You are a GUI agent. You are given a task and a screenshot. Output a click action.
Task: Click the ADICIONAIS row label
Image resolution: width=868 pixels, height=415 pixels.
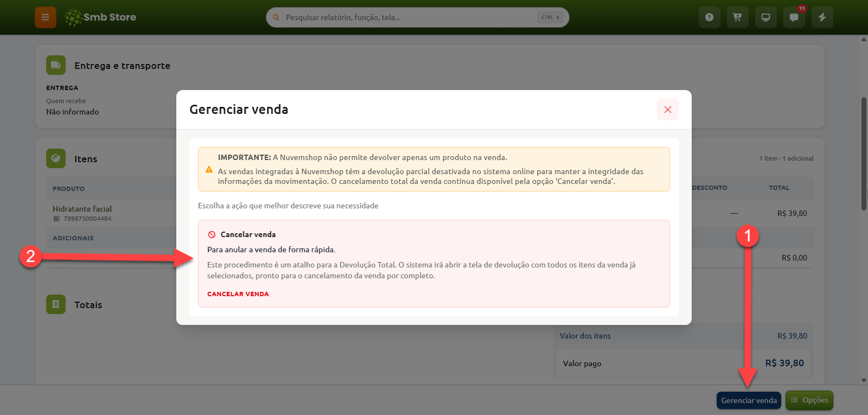point(73,238)
